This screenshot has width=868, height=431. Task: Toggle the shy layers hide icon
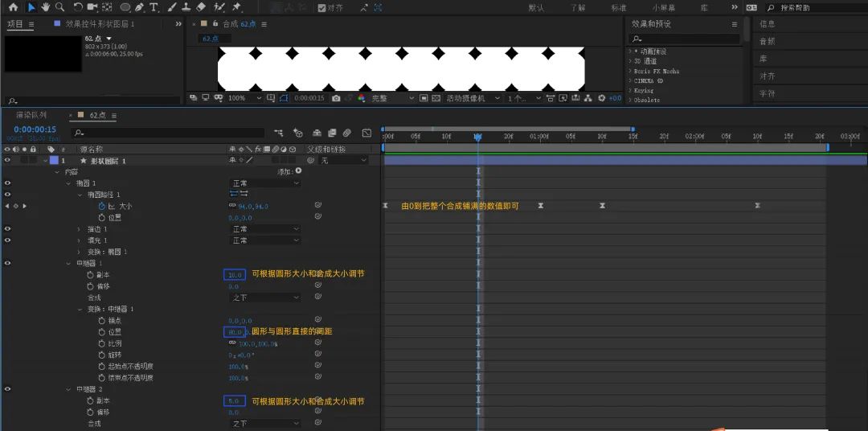(x=317, y=133)
